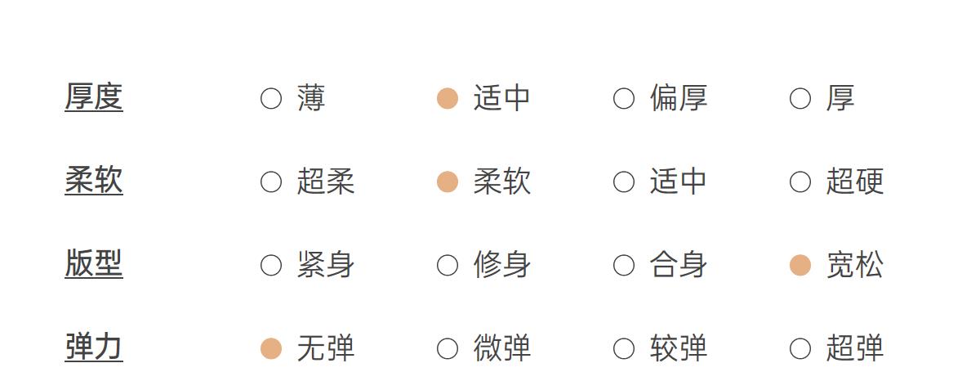980x390 pixels.
Task: Click the 厚度 underlined label
Action: coord(94,97)
